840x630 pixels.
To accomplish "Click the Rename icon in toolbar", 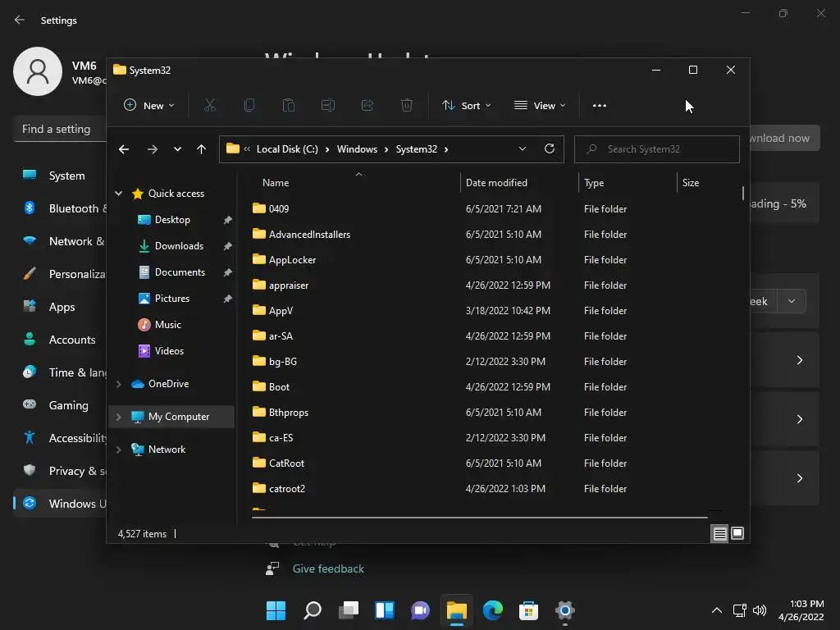I will click(x=328, y=106).
